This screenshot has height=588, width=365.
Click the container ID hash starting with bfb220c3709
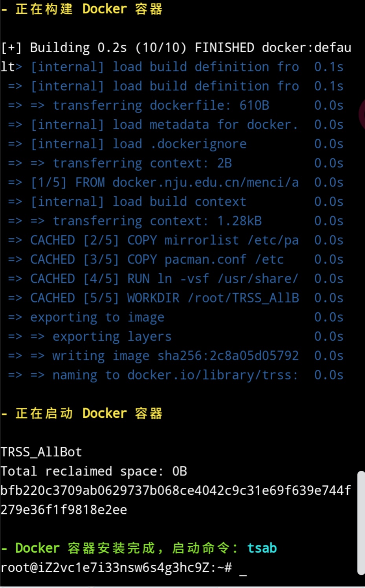pyautogui.click(x=175, y=490)
